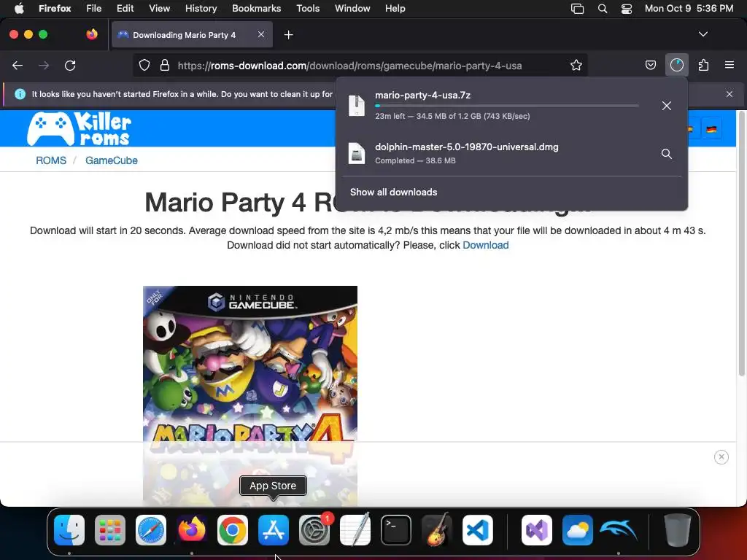
Task: Launch Dolphin emulator from the Dock
Action: [619, 530]
